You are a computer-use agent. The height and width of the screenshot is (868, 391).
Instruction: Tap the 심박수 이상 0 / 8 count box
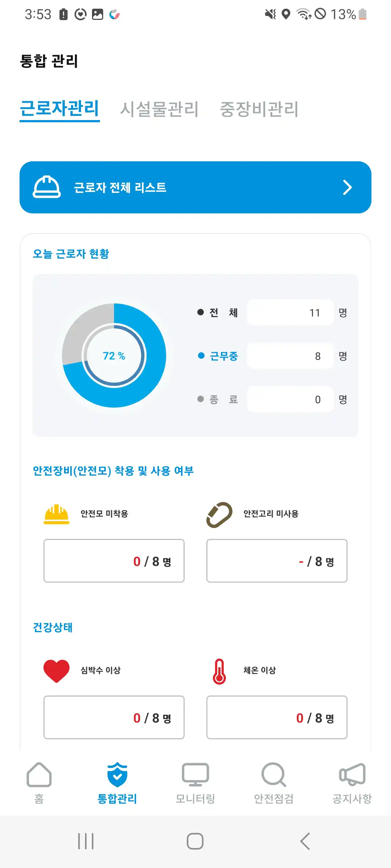click(x=114, y=718)
